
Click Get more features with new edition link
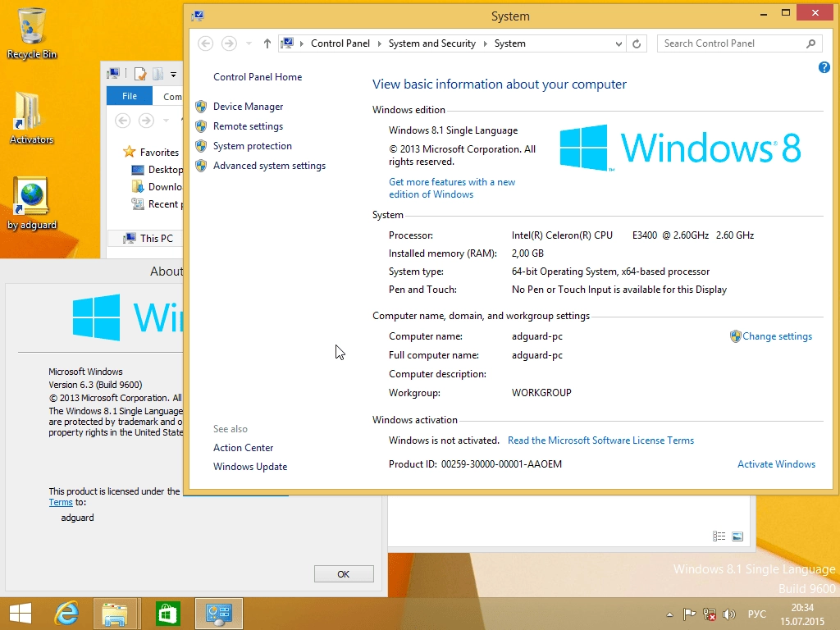pos(452,188)
